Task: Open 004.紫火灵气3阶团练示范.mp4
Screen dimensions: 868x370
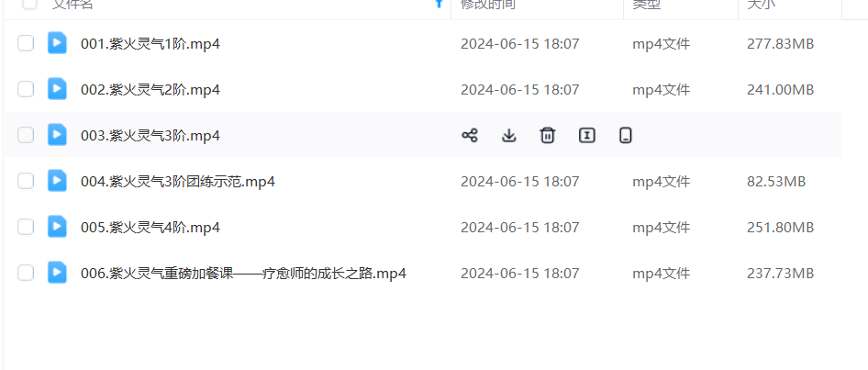Action: click(178, 182)
